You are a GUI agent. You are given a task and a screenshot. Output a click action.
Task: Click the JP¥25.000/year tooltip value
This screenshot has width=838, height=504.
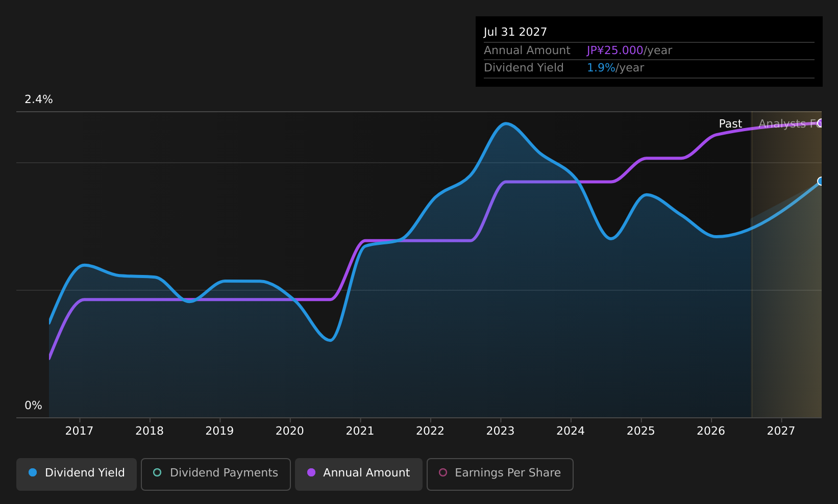(x=629, y=51)
